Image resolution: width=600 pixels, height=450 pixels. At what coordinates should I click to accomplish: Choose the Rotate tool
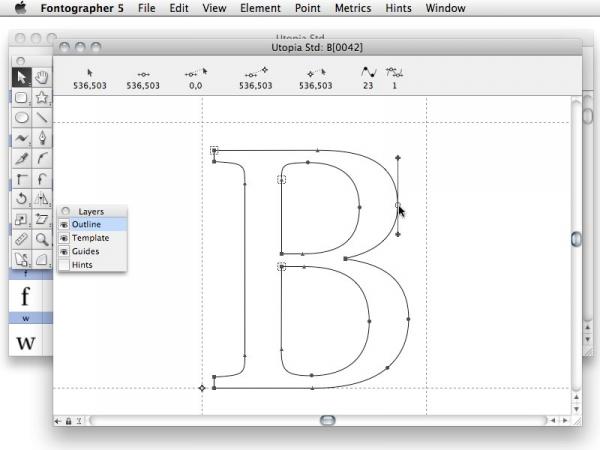point(22,199)
